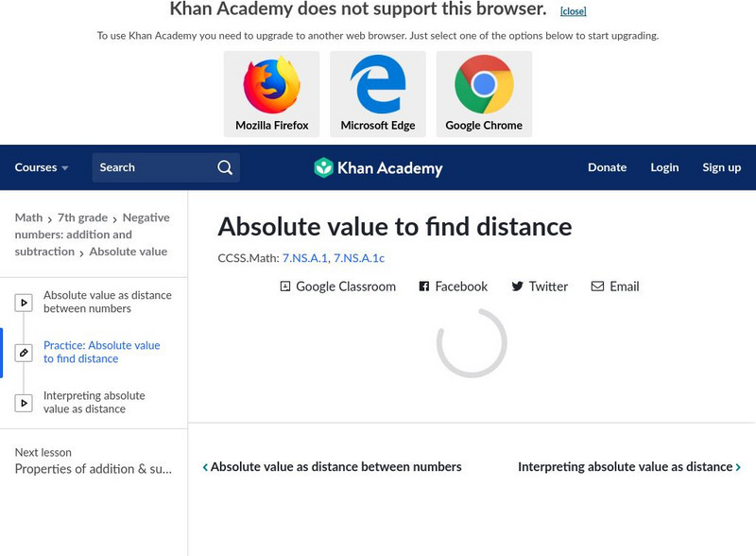Select the Google Chrome browser icon
Viewport: 756px width, 556px height.
pyautogui.click(x=484, y=86)
